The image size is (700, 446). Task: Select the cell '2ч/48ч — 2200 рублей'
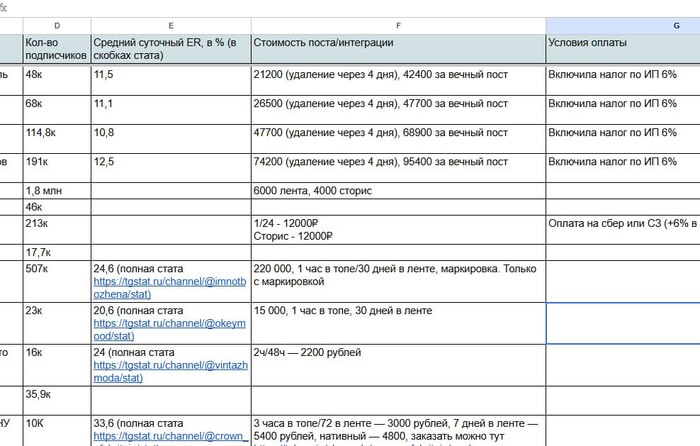click(x=398, y=365)
